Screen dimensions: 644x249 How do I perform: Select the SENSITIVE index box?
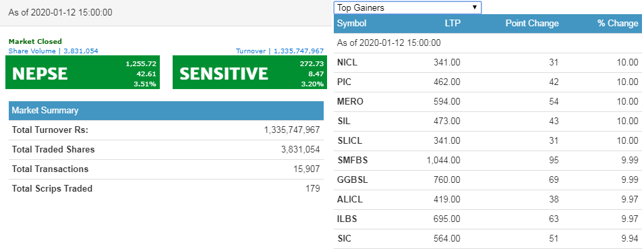pyautogui.click(x=250, y=72)
